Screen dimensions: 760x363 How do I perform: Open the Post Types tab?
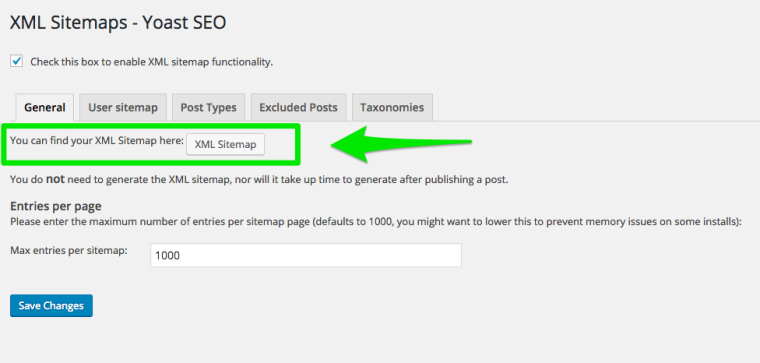coord(208,107)
